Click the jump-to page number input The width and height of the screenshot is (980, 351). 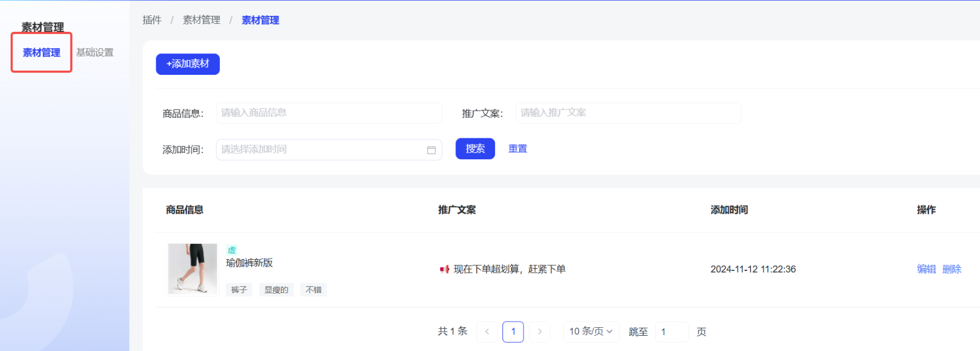(671, 332)
